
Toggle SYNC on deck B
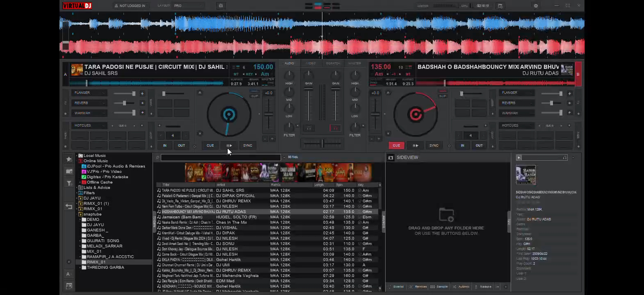(434, 145)
